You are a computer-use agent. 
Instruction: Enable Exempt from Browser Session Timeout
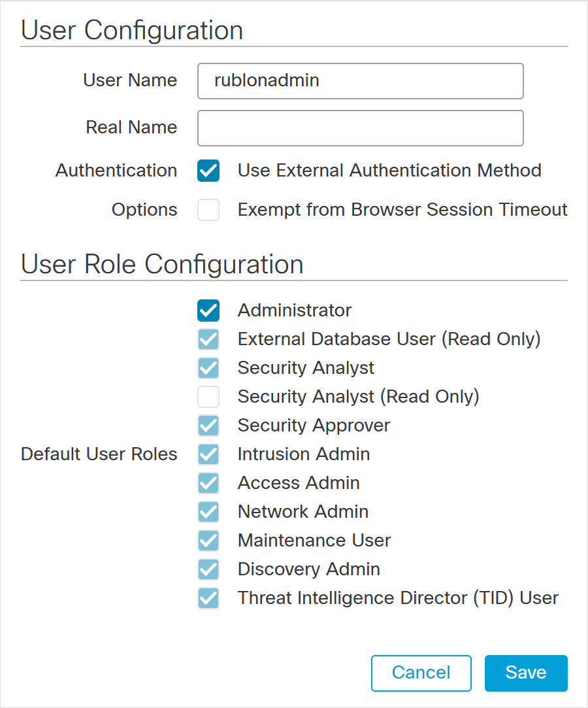tap(208, 211)
